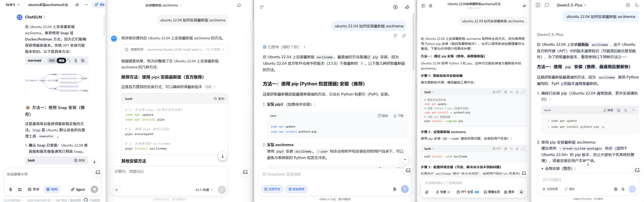Viewport: 644px width, 202px height.
Task: Click the share arrow in ChatGLM header
Action: pyautogui.click(x=77, y=5)
